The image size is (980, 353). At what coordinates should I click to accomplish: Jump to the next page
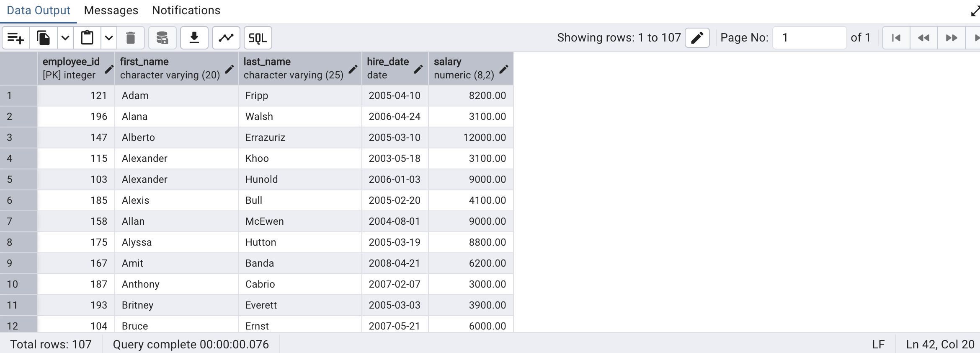[952, 38]
